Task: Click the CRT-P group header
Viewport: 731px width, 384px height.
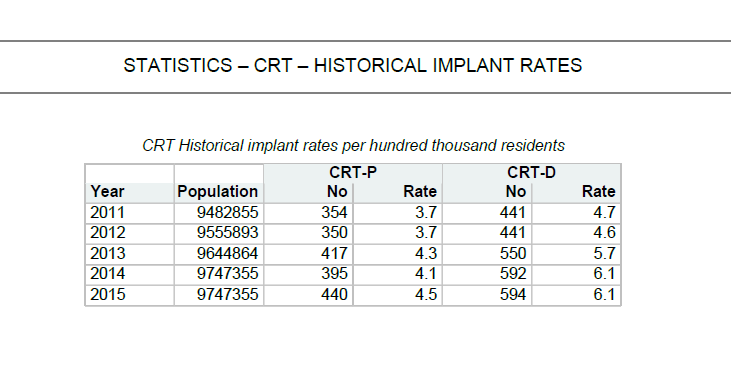Action: (353, 172)
